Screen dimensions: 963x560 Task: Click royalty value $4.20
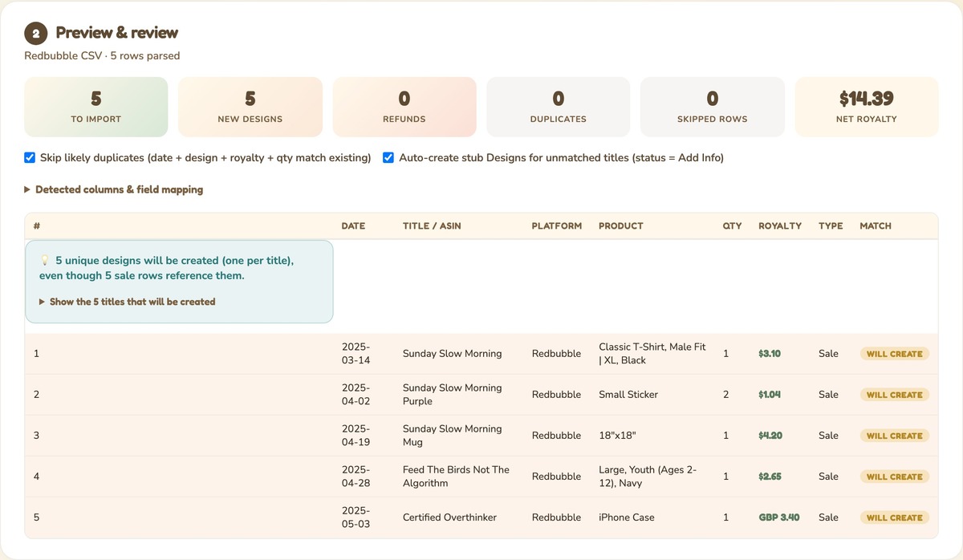(x=770, y=436)
